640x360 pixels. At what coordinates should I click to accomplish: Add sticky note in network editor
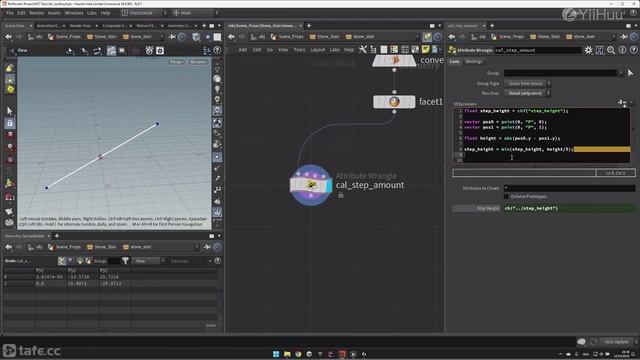pos(425,50)
